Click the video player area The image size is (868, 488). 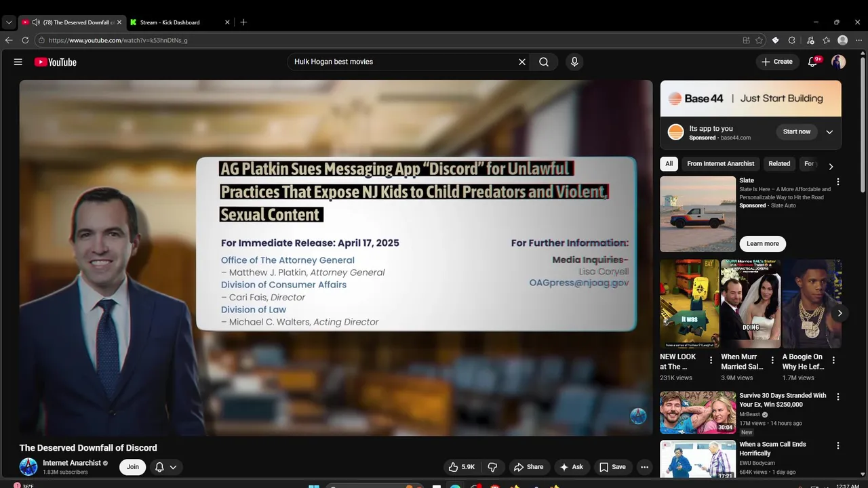click(336, 258)
